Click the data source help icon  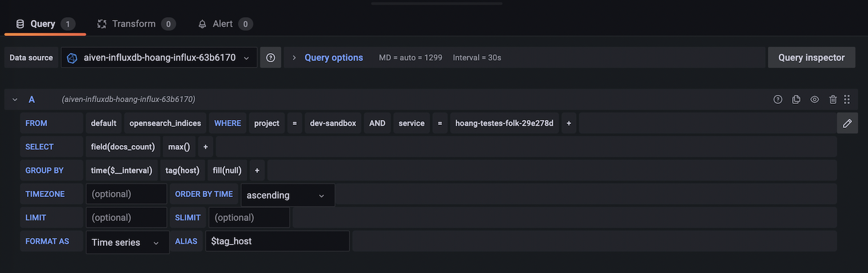tap(270, 58)
